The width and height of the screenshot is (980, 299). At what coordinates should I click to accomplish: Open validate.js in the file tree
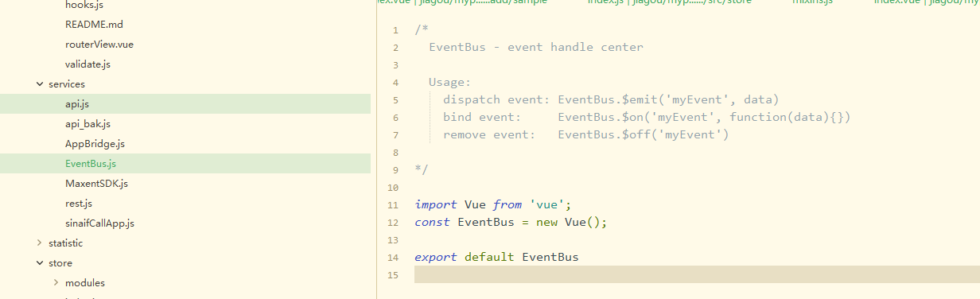[87, 64]
